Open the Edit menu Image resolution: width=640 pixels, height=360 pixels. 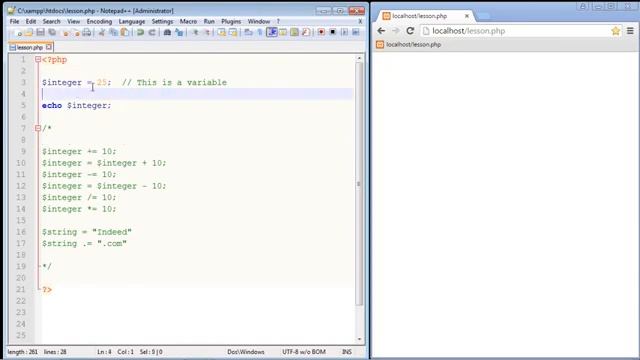tap(31, 21)
